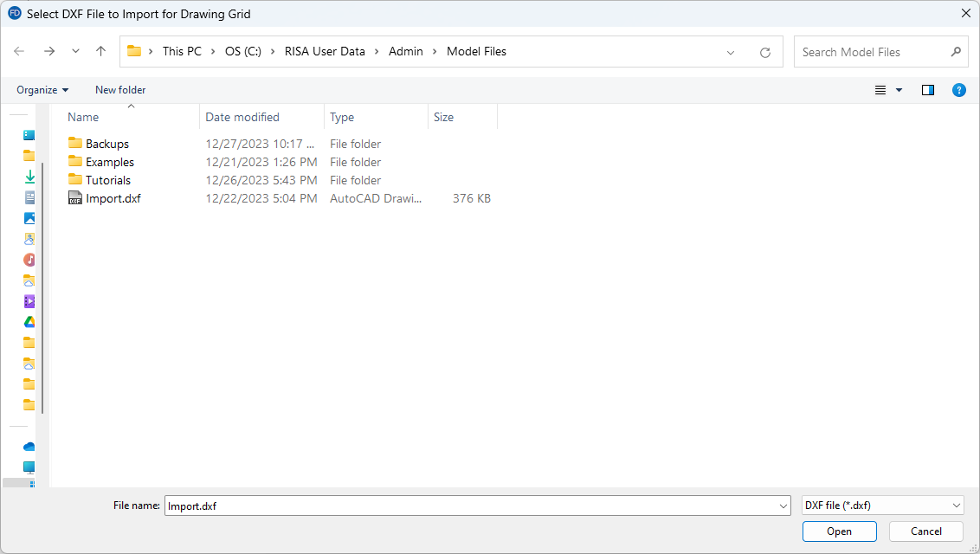Sort files by Date modified column

click(242, 117)
